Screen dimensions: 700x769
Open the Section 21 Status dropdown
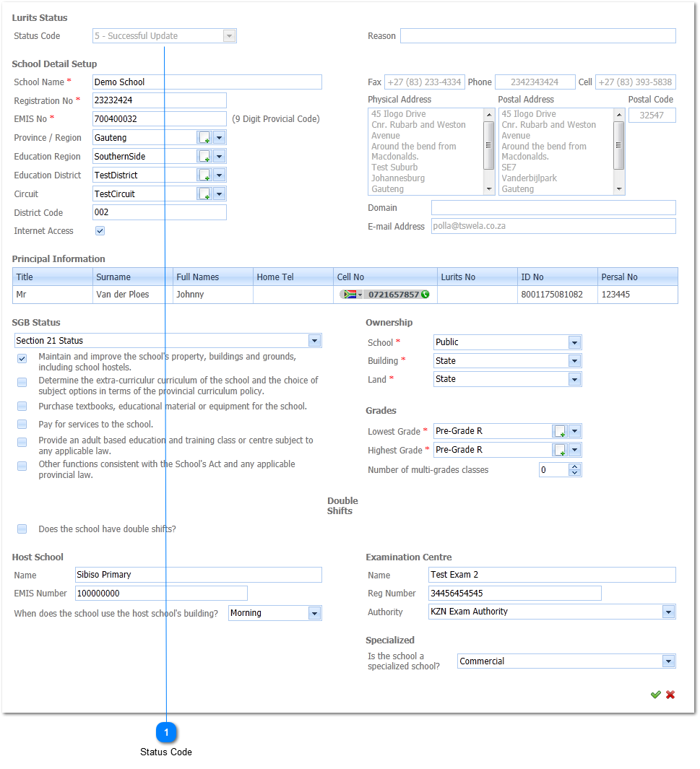(x=314, y=340)
